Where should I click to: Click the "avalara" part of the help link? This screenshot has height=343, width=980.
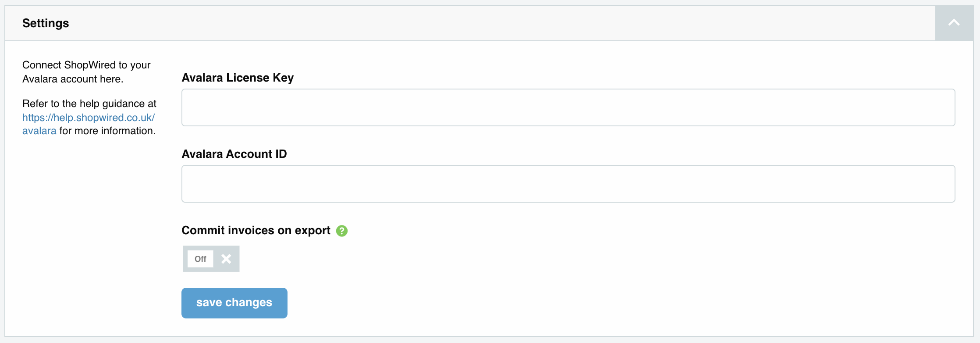click(39, 131)
